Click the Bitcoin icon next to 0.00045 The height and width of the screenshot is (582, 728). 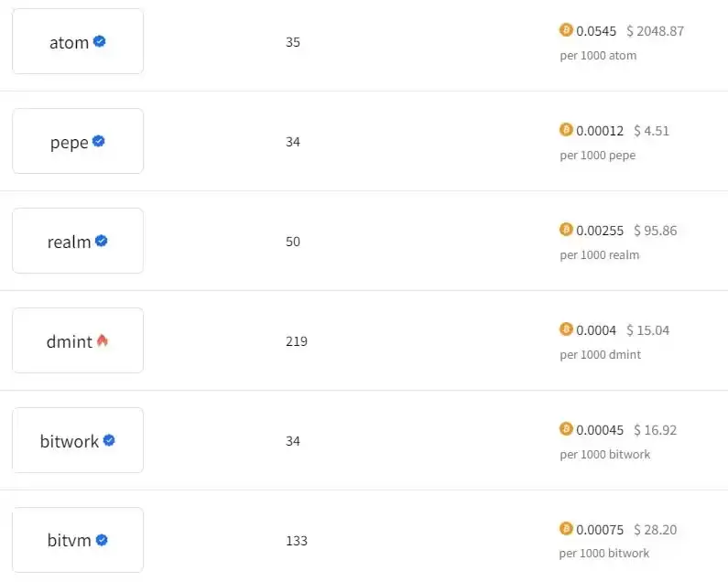(566, 429)
